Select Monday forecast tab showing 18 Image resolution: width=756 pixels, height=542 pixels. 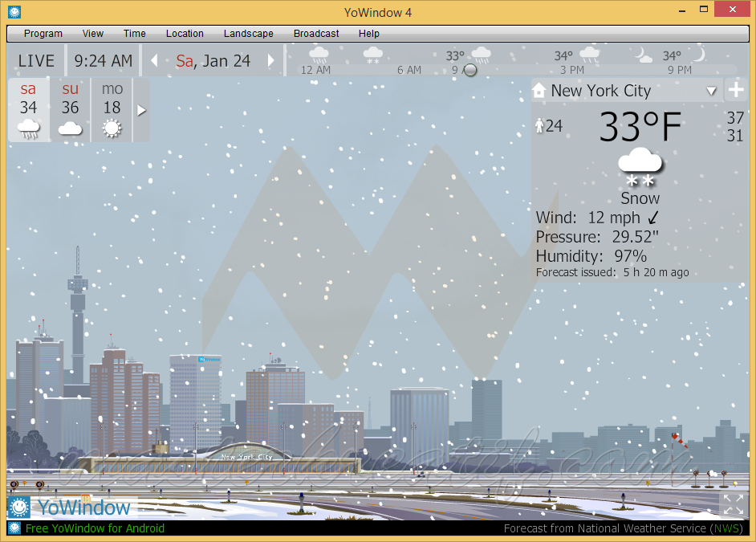112,110
